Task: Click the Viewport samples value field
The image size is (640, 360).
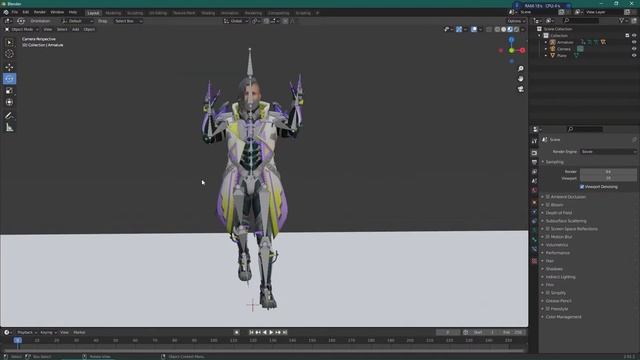Action: coord(608,178)
